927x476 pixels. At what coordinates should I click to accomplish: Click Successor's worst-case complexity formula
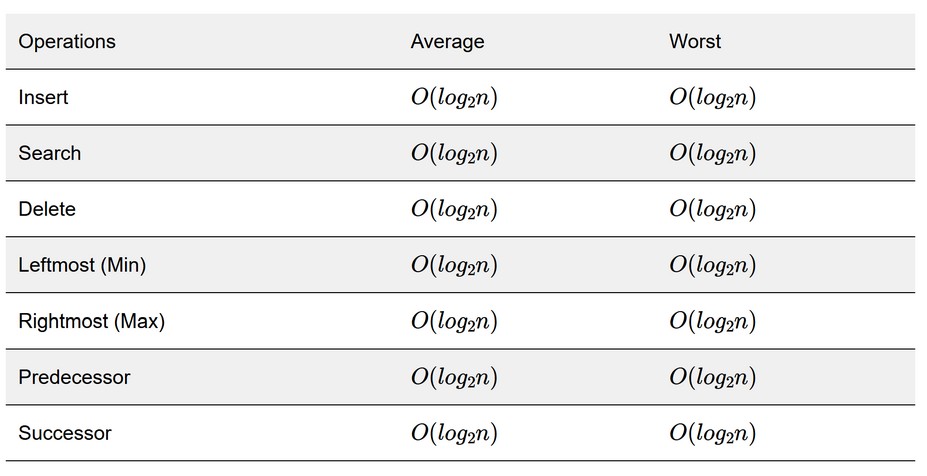(x=712, y=433)
